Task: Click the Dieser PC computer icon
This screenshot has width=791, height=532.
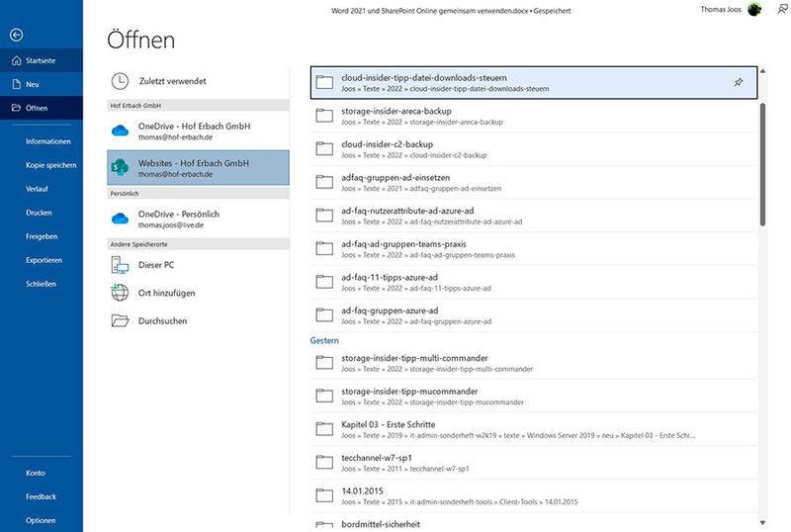Action: [x=120, y=265]
